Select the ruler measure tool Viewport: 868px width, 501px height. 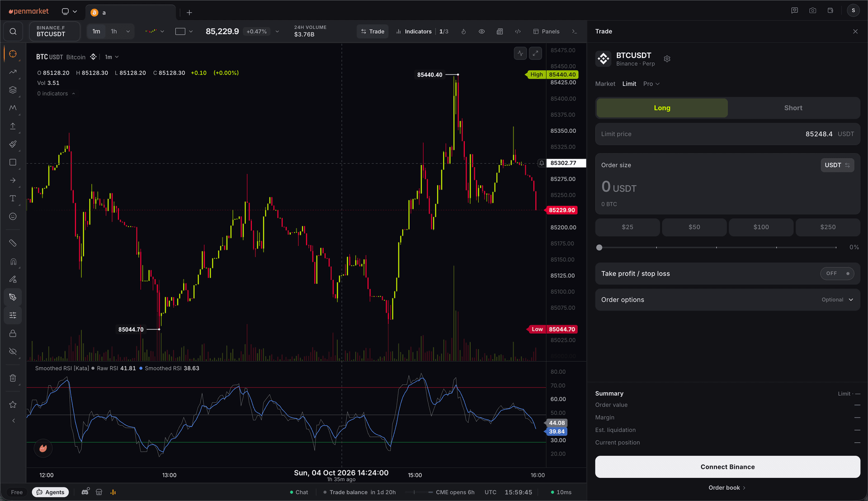point(13,243)
